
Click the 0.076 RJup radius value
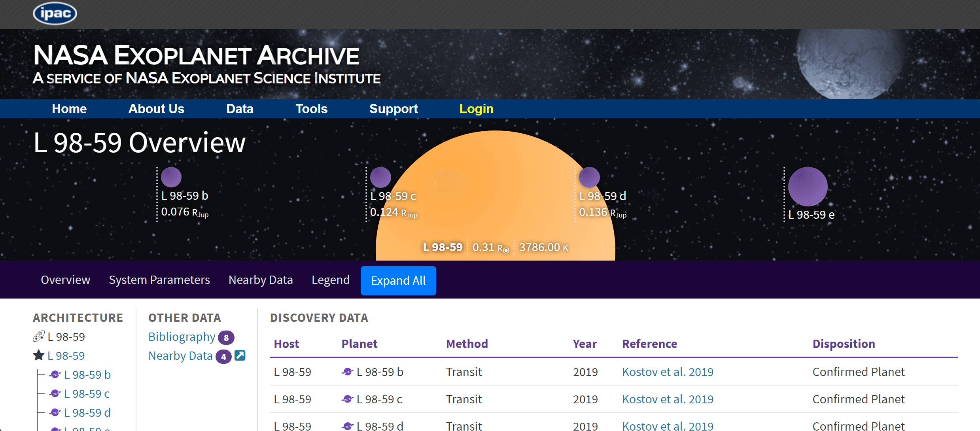[185, 212]
